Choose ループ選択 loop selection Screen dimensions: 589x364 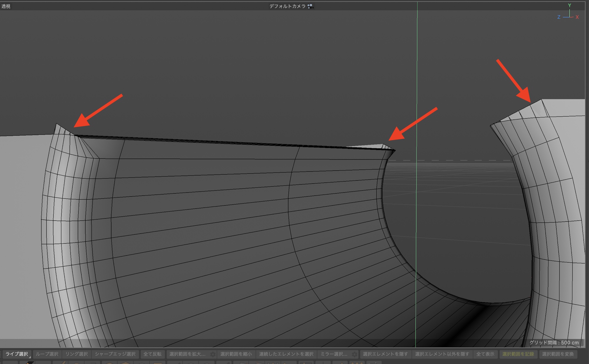point(47,354)
